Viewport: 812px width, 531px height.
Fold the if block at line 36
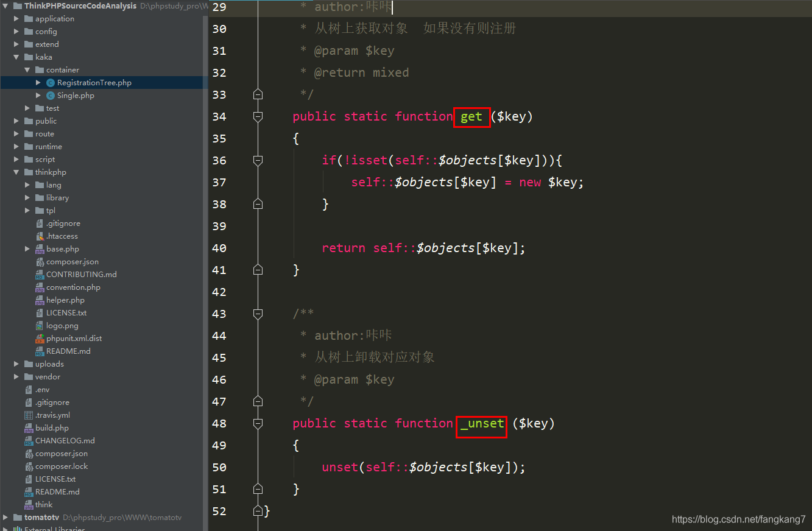coord(258,160)
